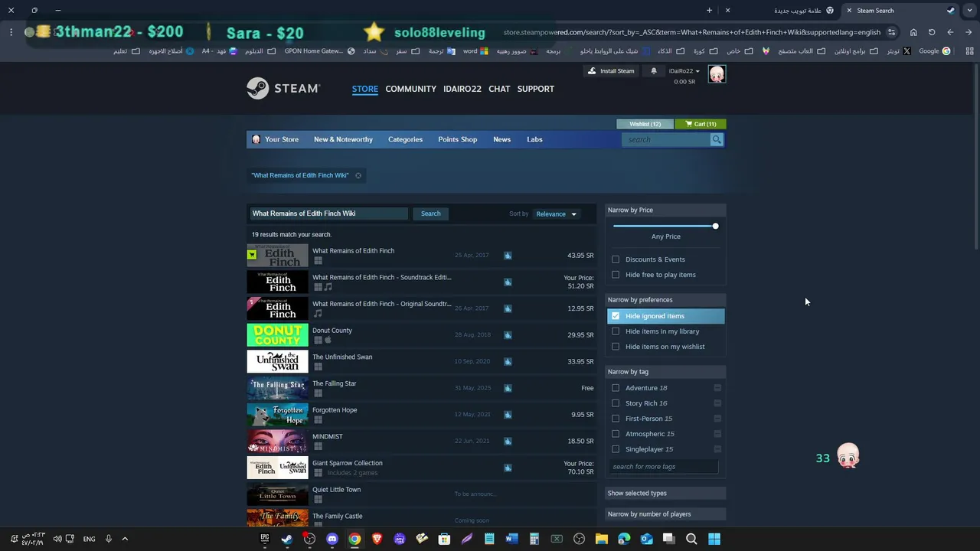This screenshot has width=980, height=551.
Task: Open Microsoft Word from the taskbar
Action: [x=511, y=539]
